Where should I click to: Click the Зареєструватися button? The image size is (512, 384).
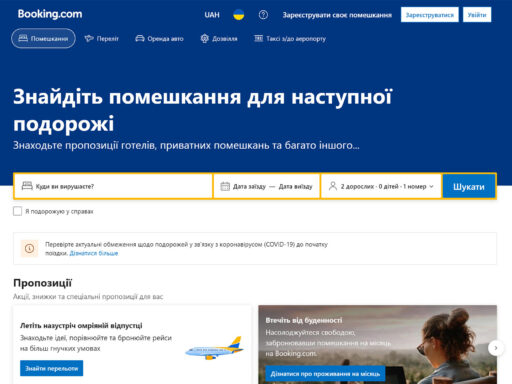[x=430, y=15]
